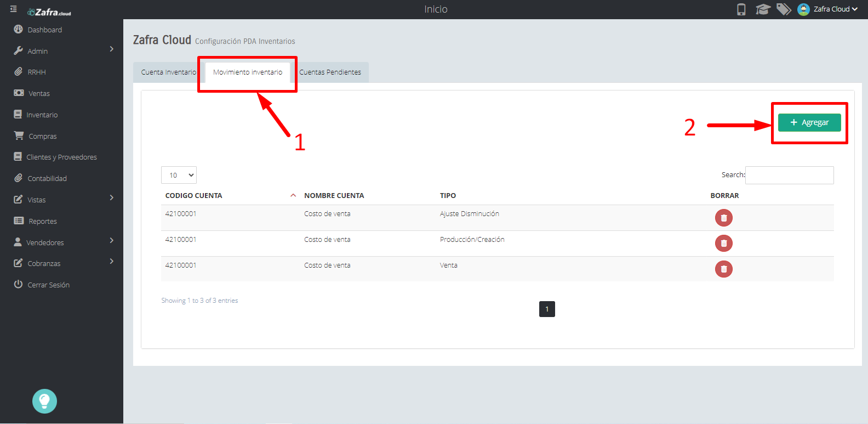Click the Cobranzas edit icon
Viewport: 868px width, 424px height.
tap(18, 263)
